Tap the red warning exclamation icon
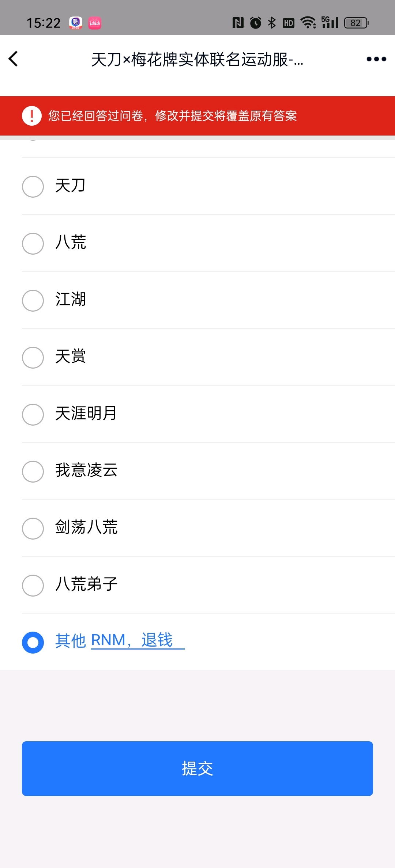This screenshot has height=868, width=395. 32,116
